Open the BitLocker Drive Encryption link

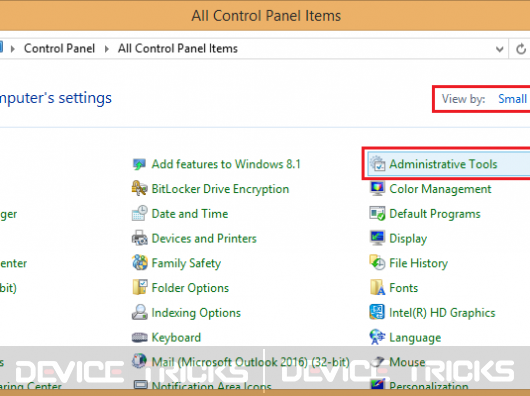coord(220,189)
